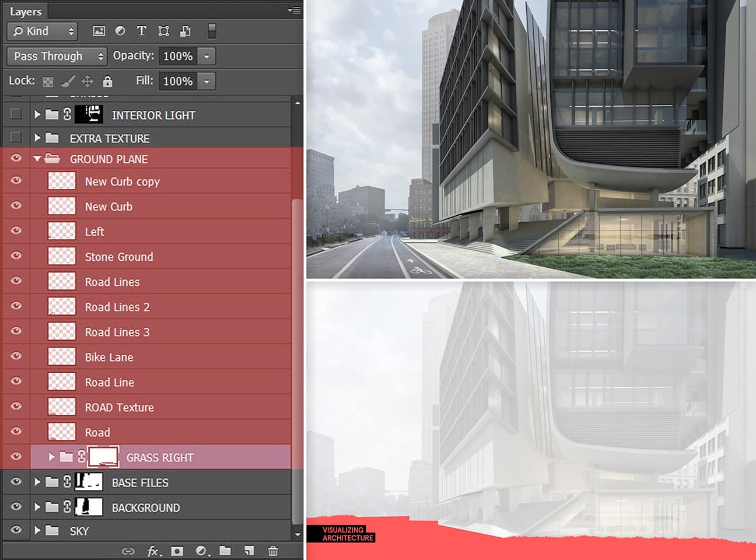Open the Layers panel flyout menu
The height and width of the screenshot is (560, 756).
tap(294, 10)
